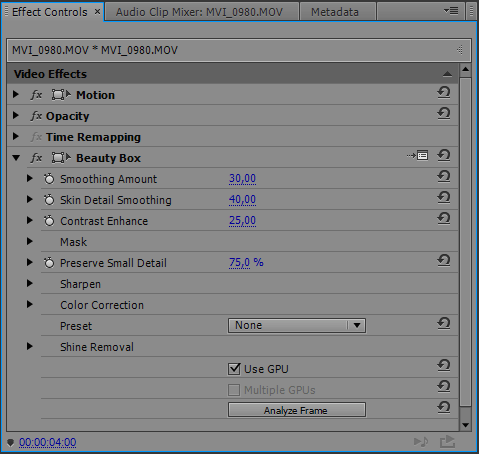Expand the Shine Removal group

coord(30,347)
